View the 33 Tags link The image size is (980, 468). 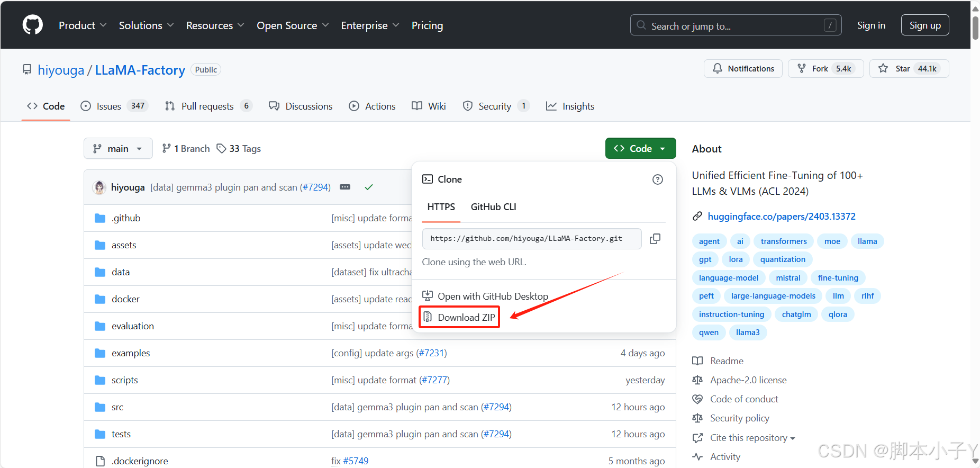click(x=239, y=149)
